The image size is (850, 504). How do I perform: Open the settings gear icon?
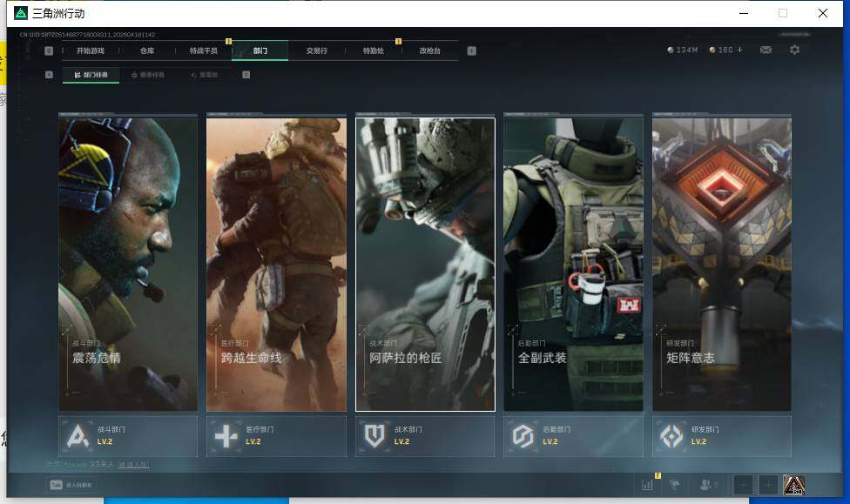click(795, 50)
